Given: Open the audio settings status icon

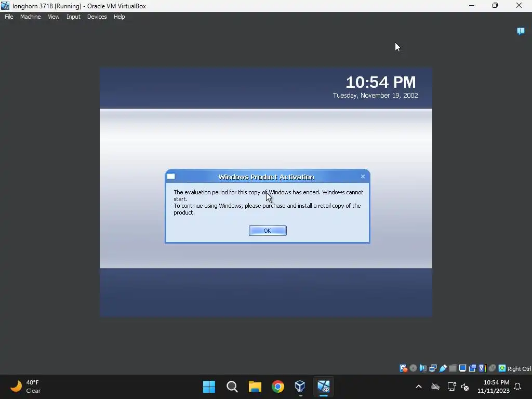Looking at the screenshot, I should pos(423,368).
